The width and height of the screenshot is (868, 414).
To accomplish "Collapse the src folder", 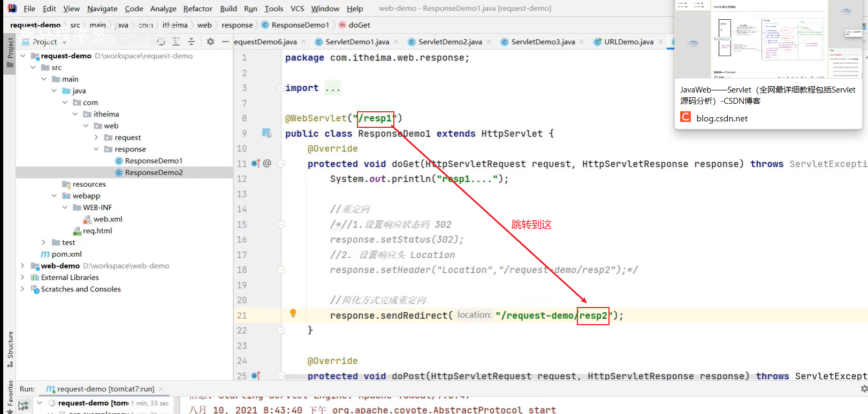I will (33, 67).
